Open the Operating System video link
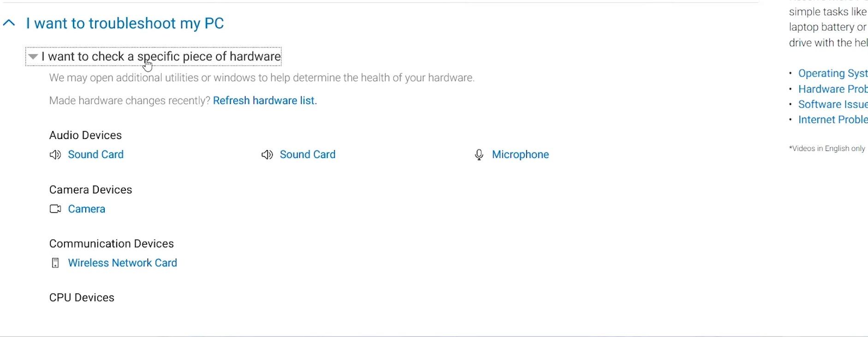 click(832, 73)
